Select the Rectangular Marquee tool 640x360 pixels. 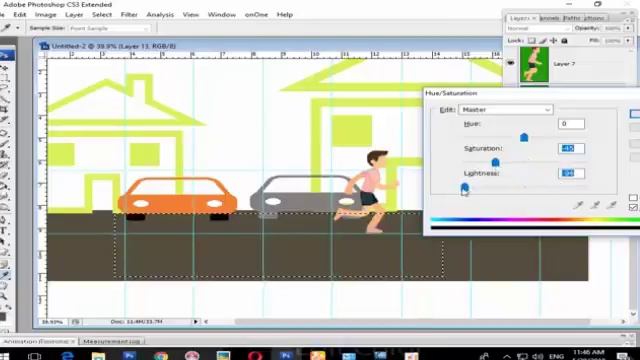tap(5, 77)
